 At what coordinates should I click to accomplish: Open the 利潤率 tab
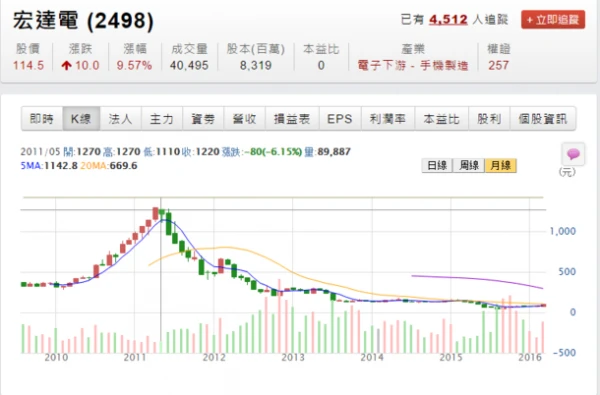(x=388, y=119)
